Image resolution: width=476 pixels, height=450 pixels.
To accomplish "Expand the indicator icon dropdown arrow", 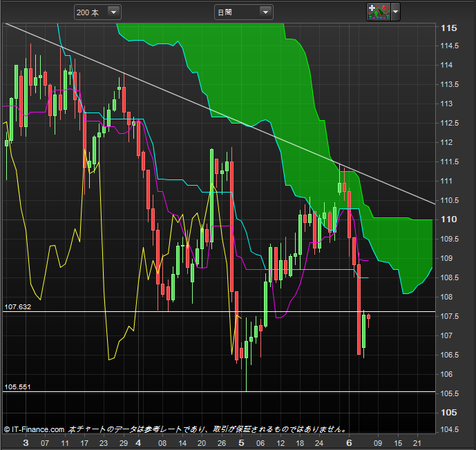I will pyautogui.click(x=396, y=12).
